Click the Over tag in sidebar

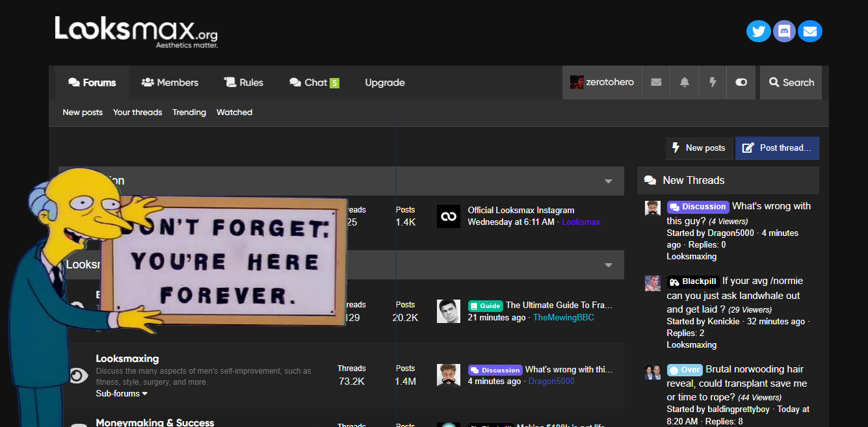(685, 370)
